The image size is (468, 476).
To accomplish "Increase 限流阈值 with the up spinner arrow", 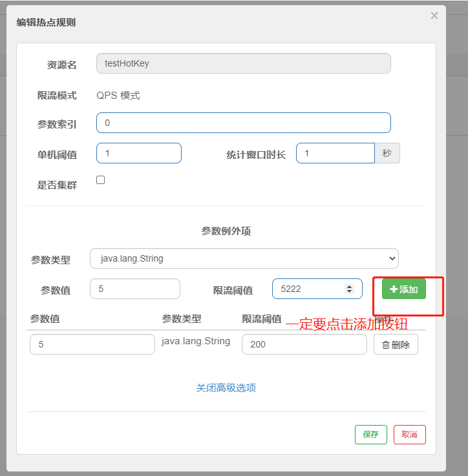I will pyautogui.click(x=350, y=286).
